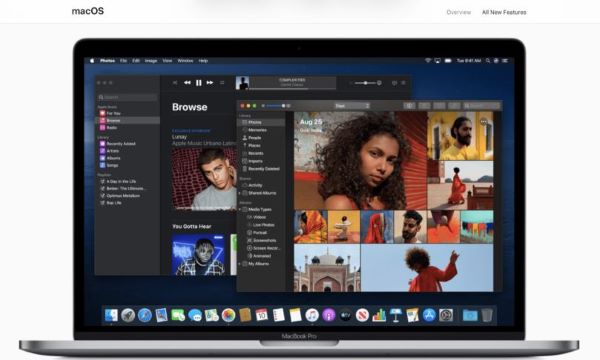Toggle shuffle in the Music toolbar

[175, 83]
